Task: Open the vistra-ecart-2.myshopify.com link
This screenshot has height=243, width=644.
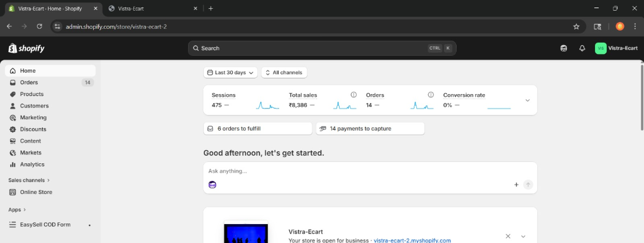Action: click(413, 240)
